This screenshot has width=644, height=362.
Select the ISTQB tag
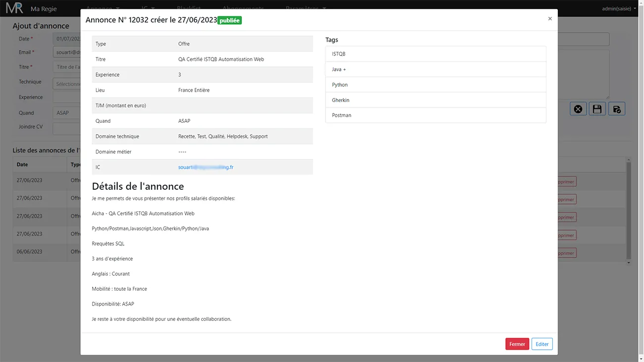tap(435, 54)
